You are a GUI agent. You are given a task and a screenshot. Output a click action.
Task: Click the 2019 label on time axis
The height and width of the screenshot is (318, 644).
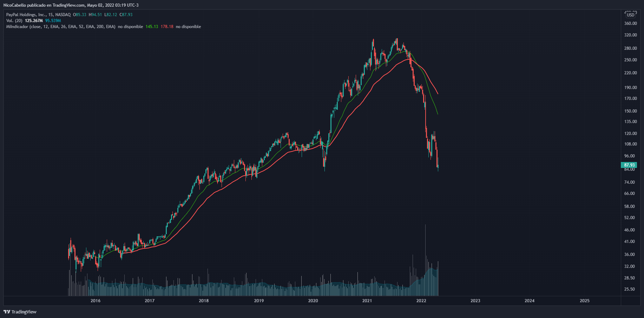point(259,301)
